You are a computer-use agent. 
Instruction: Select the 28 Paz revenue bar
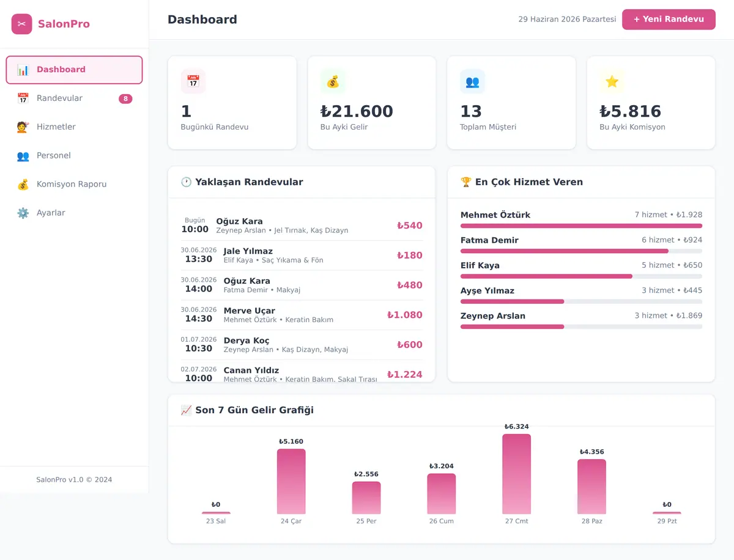(x=591, y=487)
